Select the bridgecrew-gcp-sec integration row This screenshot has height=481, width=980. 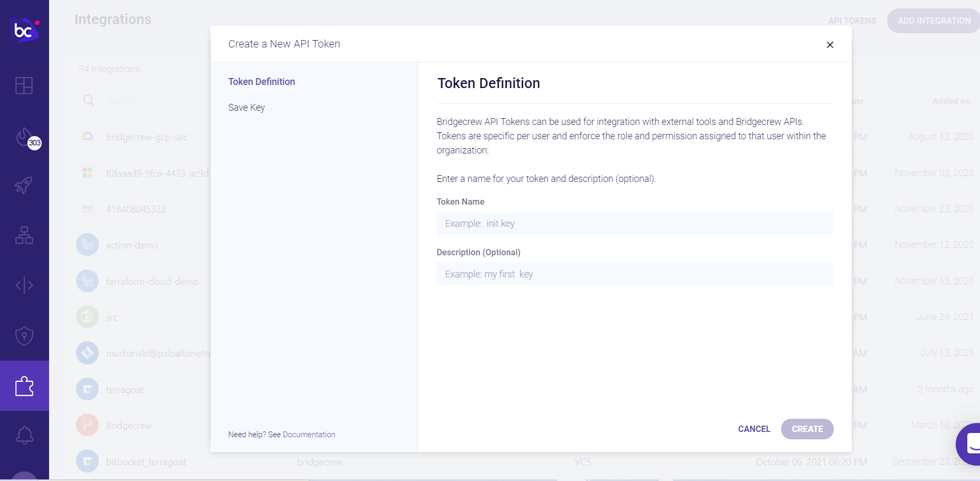[x=147, y=137]
